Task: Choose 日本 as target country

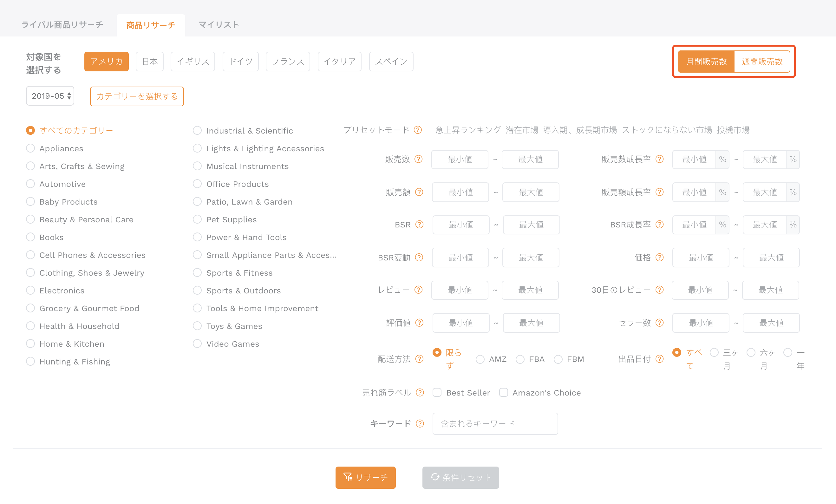Action: pos(150,62)
